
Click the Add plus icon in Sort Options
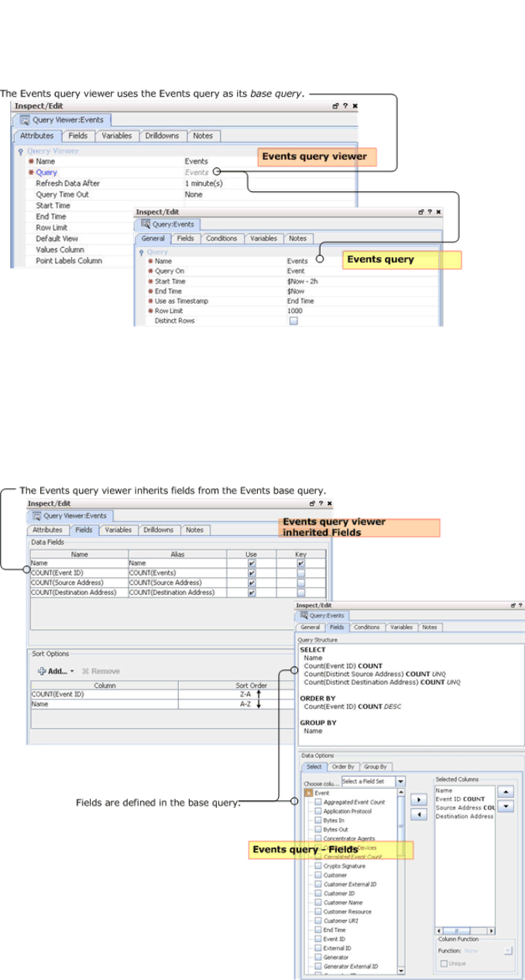[x=42, y=671]
